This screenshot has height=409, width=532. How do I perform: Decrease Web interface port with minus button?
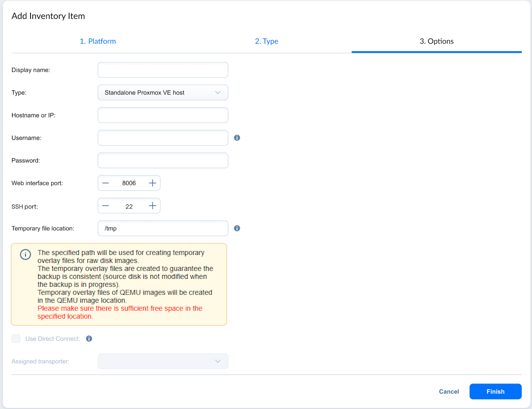(106, 183)
